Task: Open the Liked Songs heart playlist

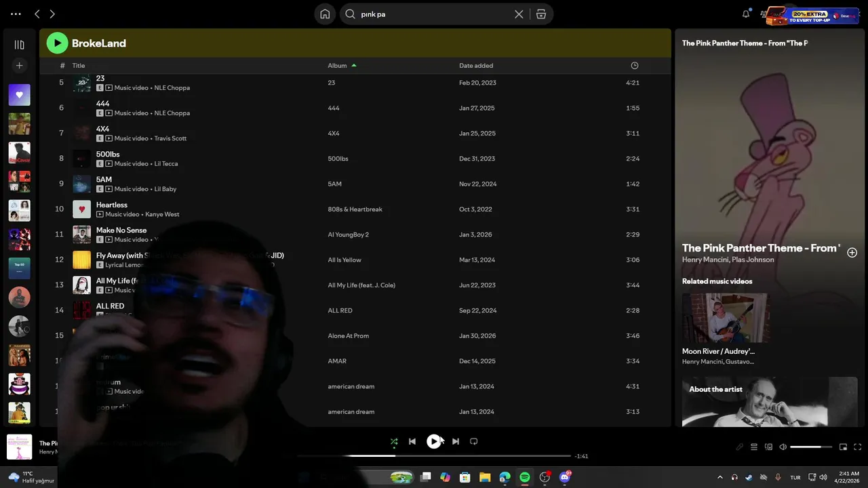Action: point(19,95)
